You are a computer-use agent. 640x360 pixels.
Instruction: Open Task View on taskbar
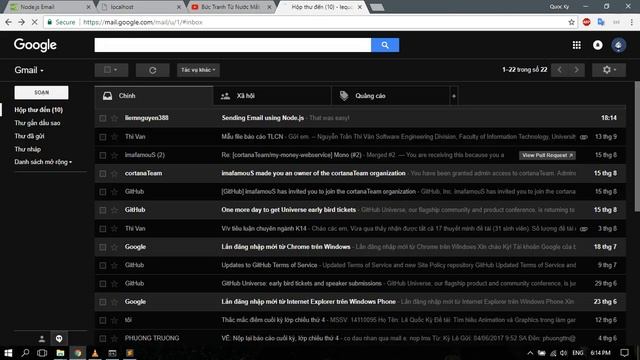pos(42,353)
